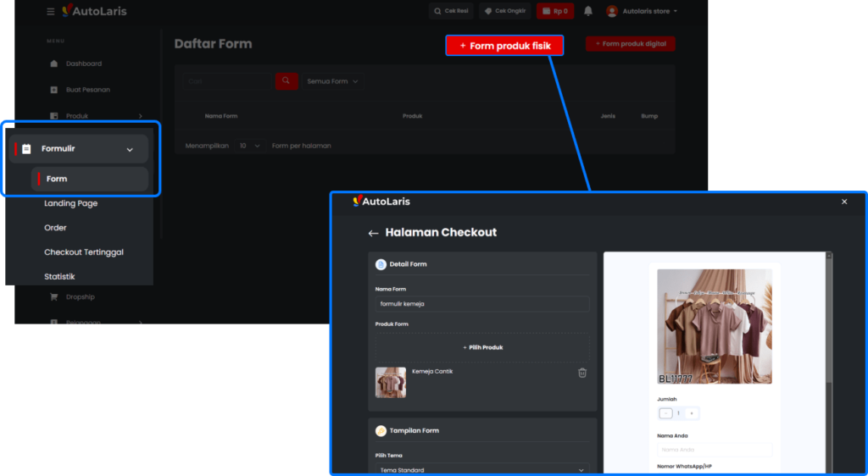868x476 pixels.
Task: Click the Buat Pesanan plus icon
Action: point(53,90)
